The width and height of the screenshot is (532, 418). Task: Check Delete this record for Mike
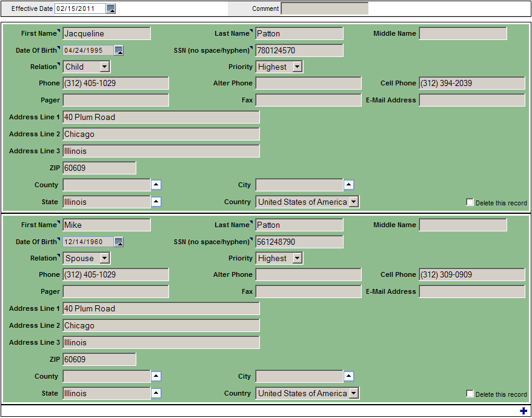tap(470, 394)
